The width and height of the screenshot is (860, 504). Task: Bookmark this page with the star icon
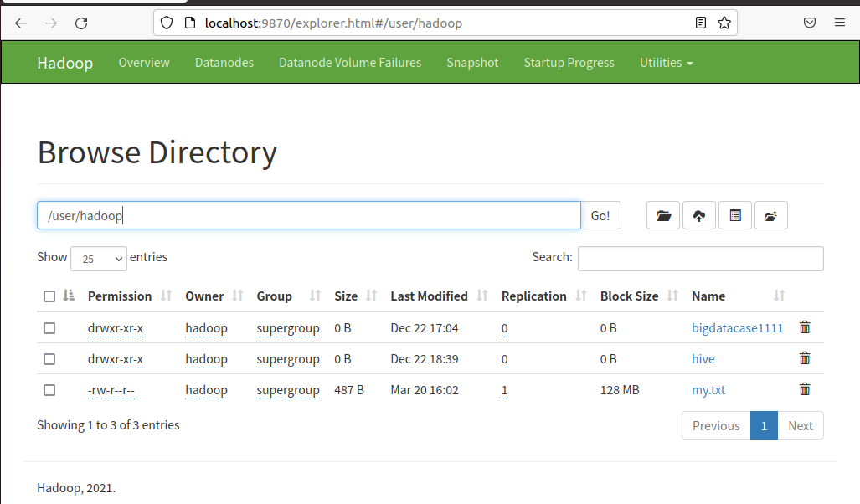point(724,23)
